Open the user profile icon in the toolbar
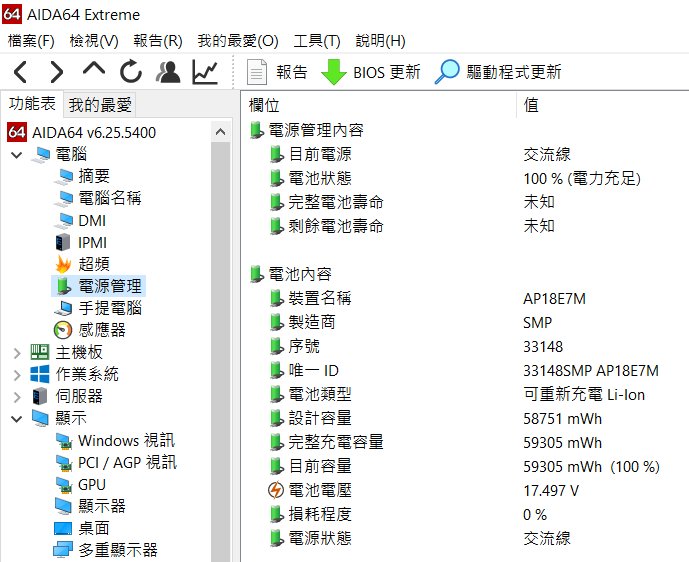This screenshot has height=562, width=689. tap(168, 72)
